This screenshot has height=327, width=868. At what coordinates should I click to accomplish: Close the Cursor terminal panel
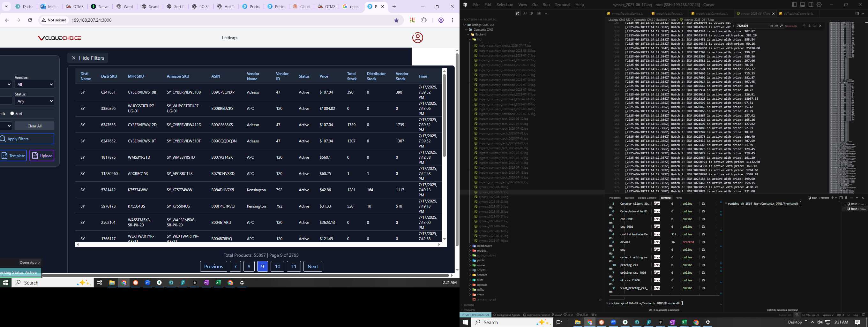863,198
